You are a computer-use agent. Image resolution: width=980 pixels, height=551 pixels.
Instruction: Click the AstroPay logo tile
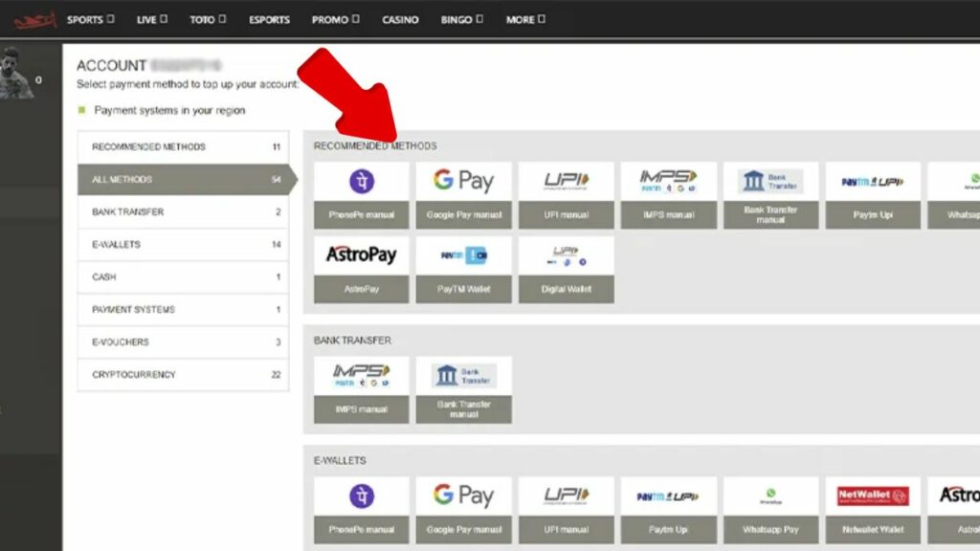coord(361,254)
